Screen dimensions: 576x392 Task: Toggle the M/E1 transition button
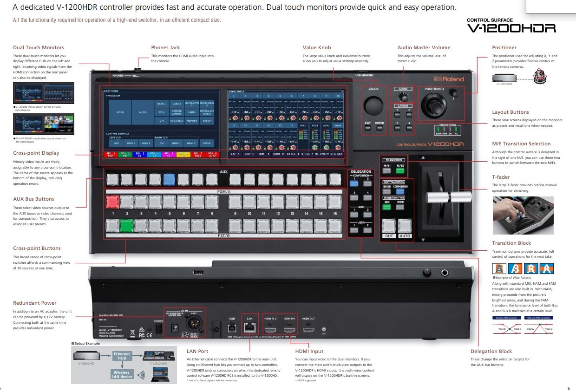click(387, 170)
